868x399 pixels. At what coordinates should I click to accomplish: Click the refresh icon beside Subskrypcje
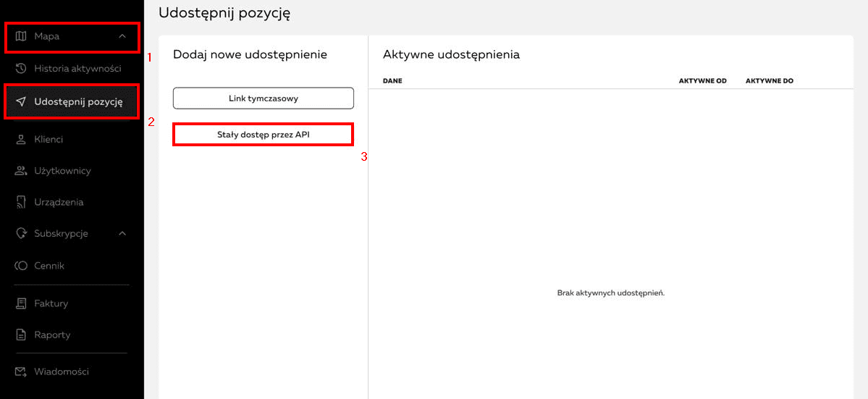[x=21, y=233]
